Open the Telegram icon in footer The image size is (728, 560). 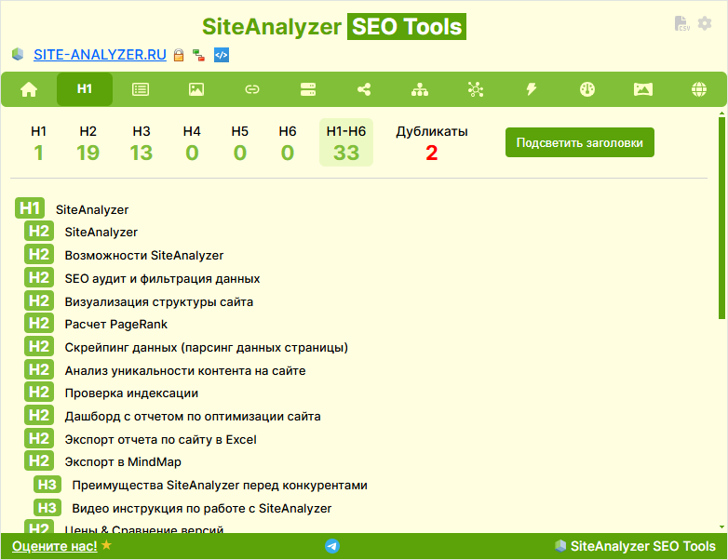coord(332,546)
